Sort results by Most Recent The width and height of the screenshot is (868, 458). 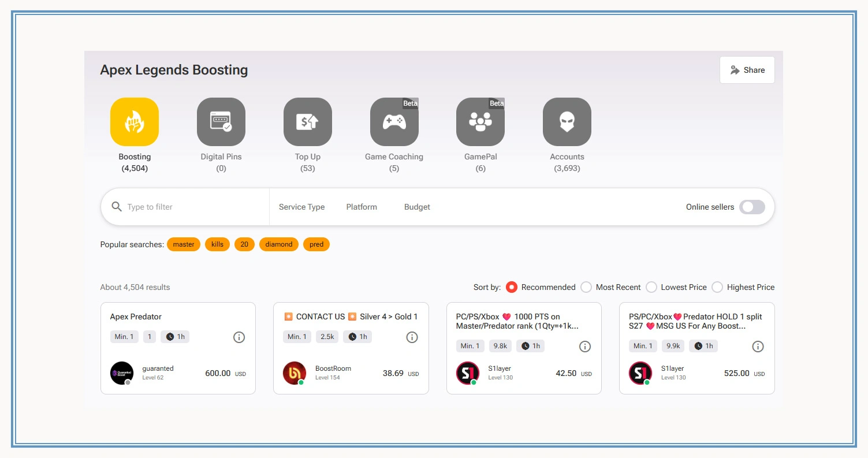tap(586, 287)
